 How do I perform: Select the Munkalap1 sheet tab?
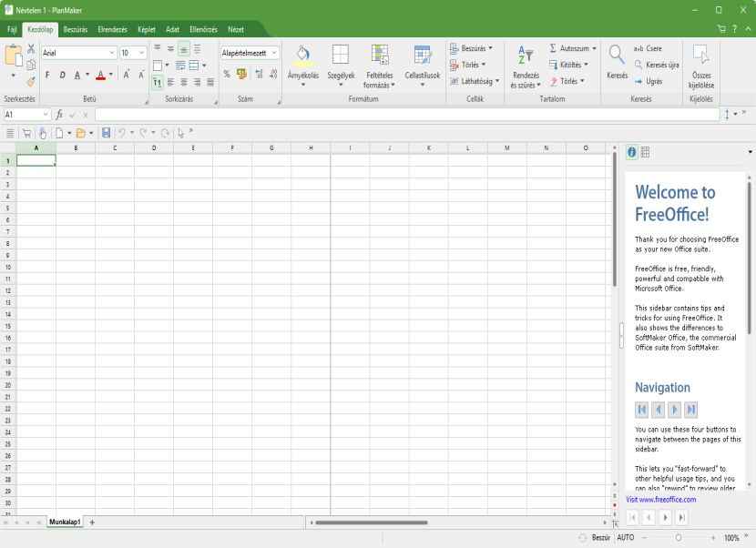pos(65,522)
